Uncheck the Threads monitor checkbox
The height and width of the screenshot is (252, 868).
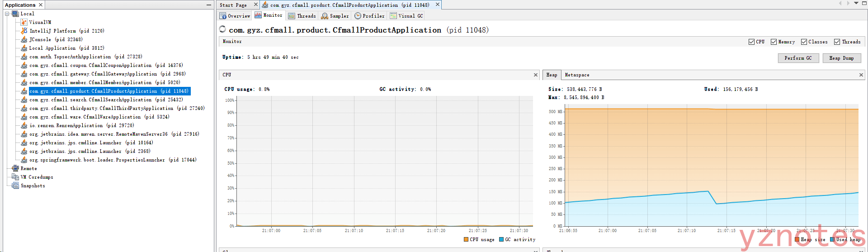pos(837,42)
